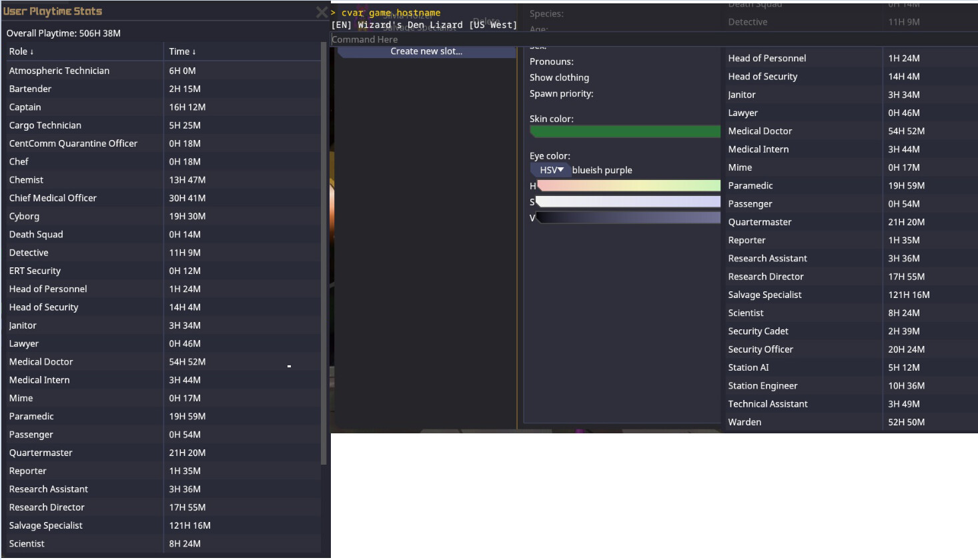Click the playtime stats vertical scrollbar
Viewport: 978px width, 560px height.
coord(324,253)
